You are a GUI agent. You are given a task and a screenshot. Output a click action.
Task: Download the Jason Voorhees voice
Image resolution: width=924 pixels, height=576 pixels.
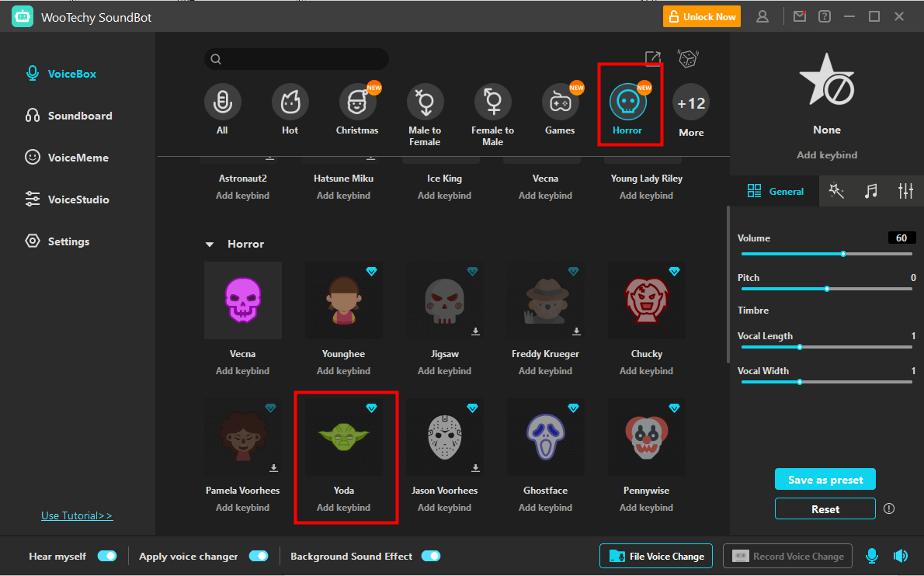coord(475,467)
